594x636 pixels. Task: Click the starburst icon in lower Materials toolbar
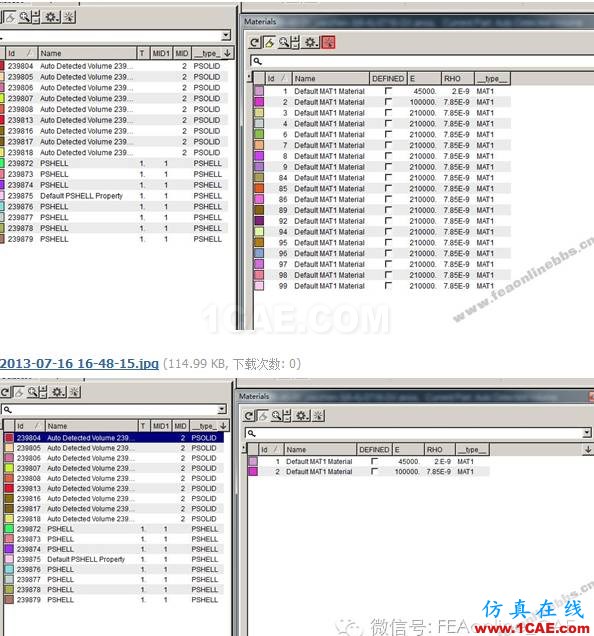click(318, 416)
